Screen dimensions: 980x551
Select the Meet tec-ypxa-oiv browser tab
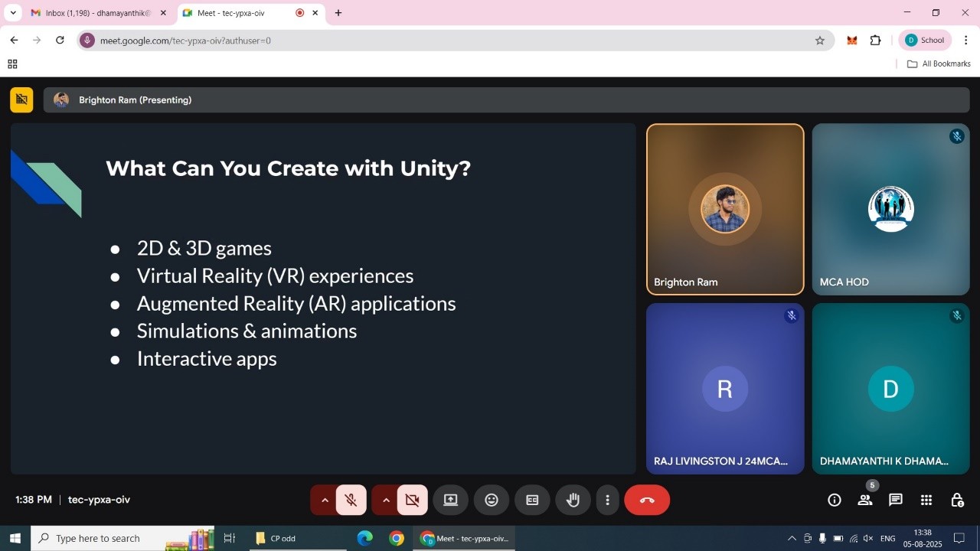click(x=237, y=13)
